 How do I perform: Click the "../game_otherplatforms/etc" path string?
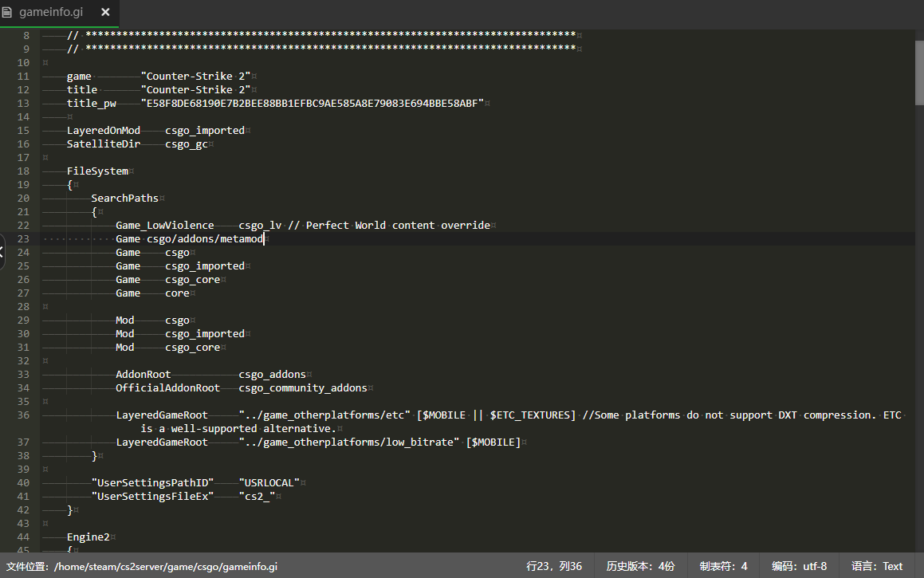click(324, 415)
